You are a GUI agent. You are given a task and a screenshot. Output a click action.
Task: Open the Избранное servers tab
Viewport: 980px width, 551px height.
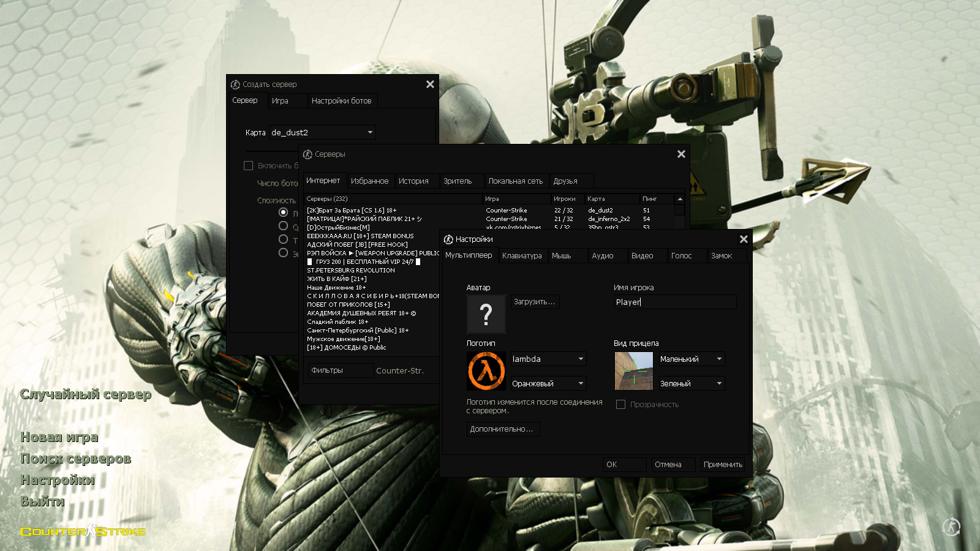click(x=369, y=181)
